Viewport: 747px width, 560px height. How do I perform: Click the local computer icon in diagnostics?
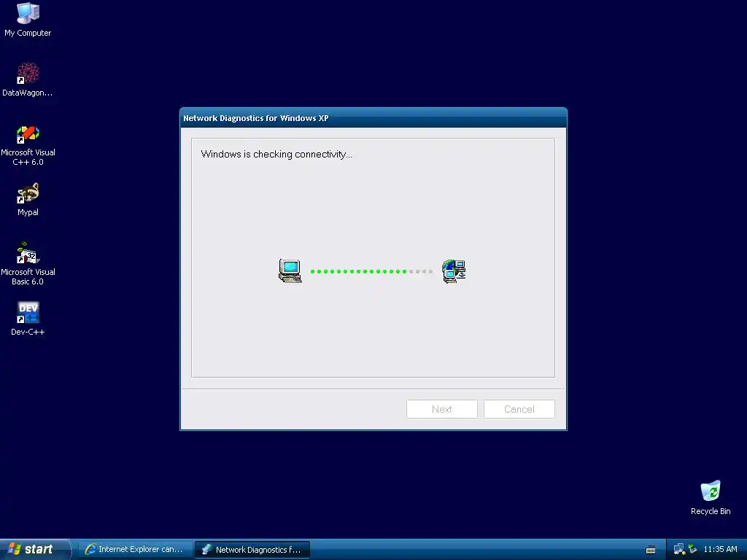[x=290, y=271]
